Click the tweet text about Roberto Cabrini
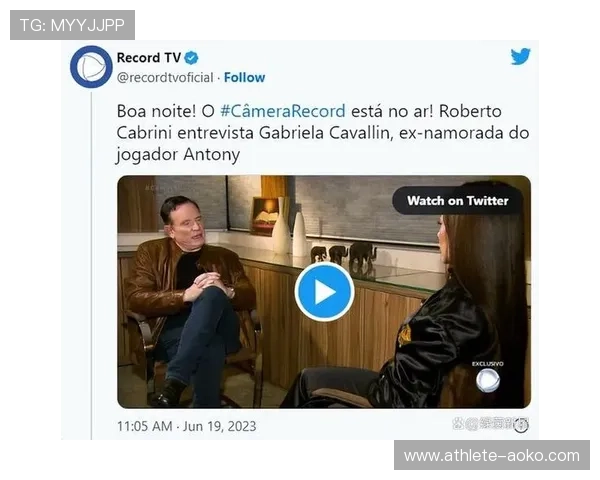 323,133
